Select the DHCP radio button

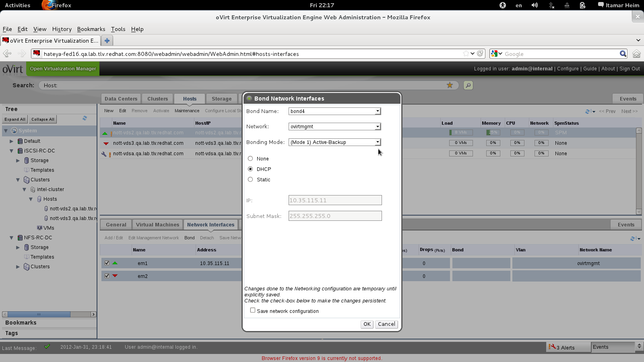click(x=250, y=169)
